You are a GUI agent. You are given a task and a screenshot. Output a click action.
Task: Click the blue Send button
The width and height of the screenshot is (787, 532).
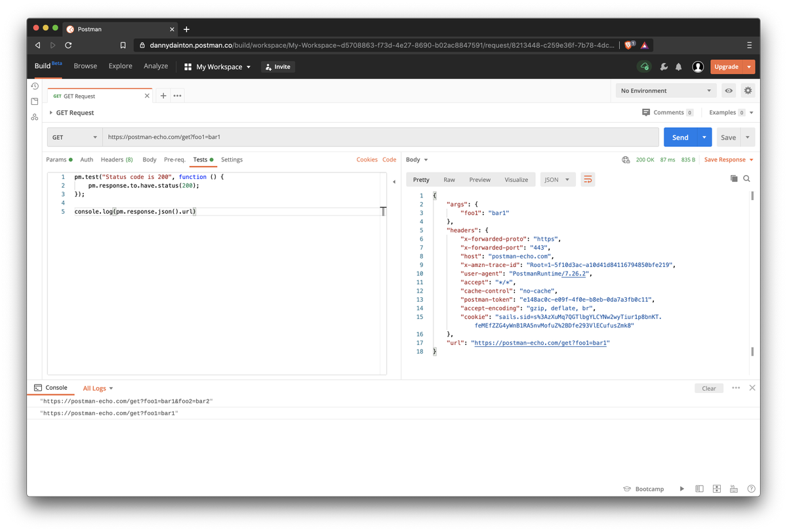680,137
